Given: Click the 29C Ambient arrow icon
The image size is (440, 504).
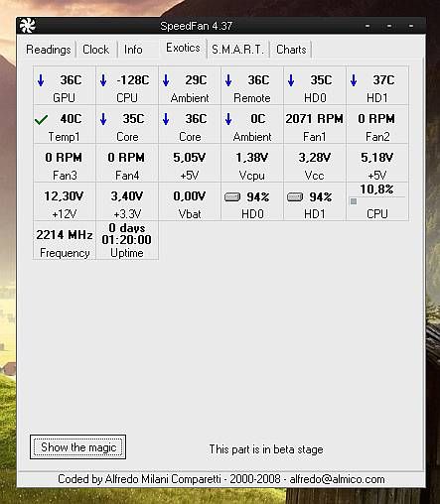Looking at the screenshot, I should coord(166,80).
